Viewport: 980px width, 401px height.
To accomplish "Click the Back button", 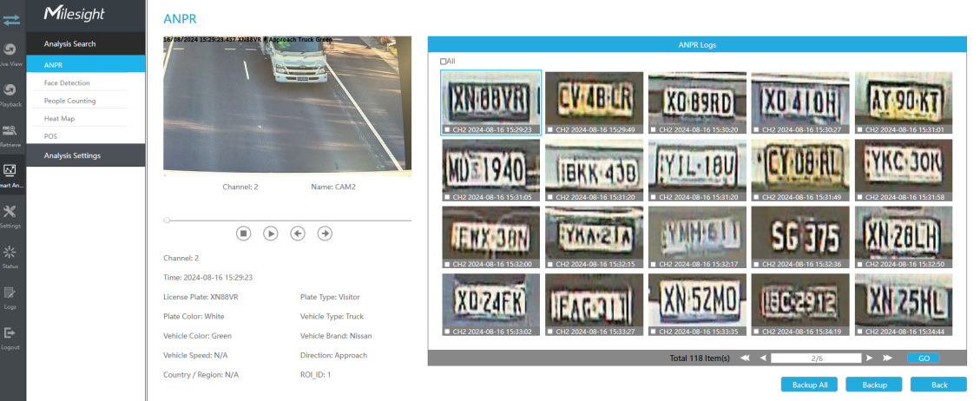I will pos(938,385).
